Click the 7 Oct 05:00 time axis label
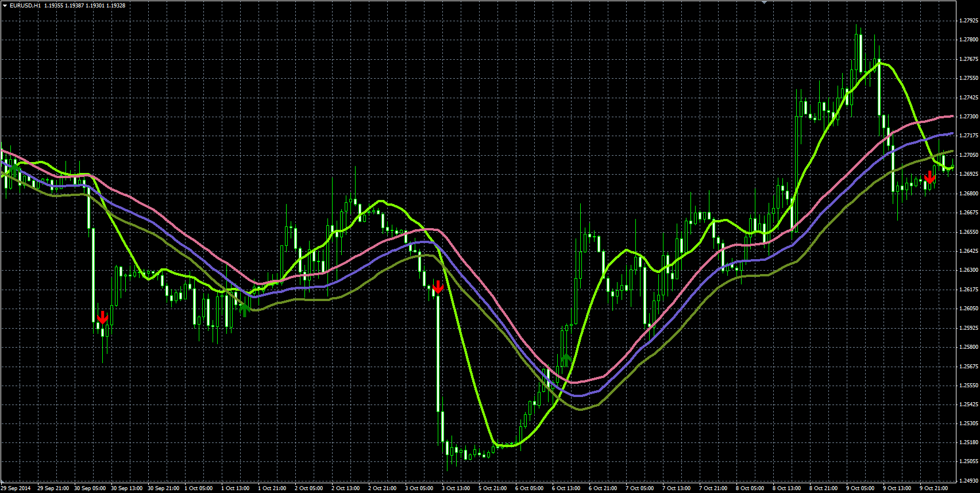The image size is (980, 493). [x=640, y=488]
